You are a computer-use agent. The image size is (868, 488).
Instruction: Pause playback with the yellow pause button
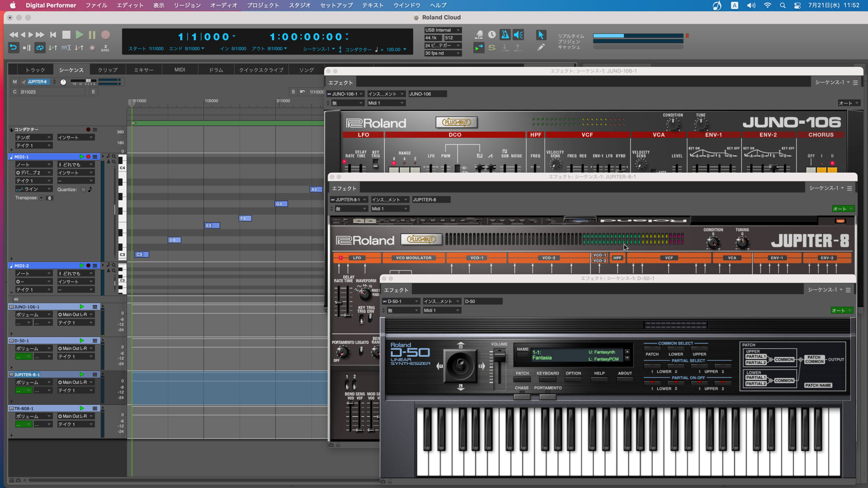pos(92,35)
